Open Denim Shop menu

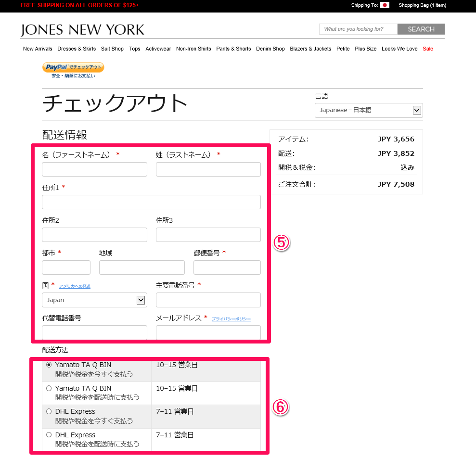[270, 49]
